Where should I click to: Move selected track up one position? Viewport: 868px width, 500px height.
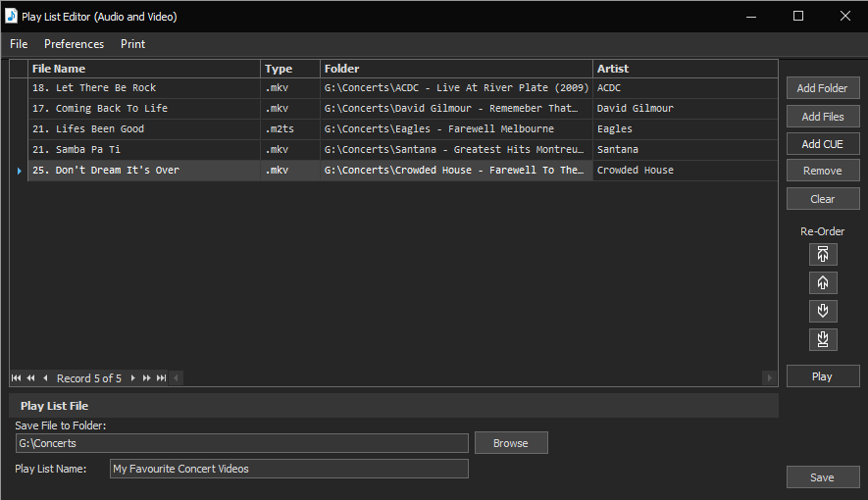pos(823,283)
